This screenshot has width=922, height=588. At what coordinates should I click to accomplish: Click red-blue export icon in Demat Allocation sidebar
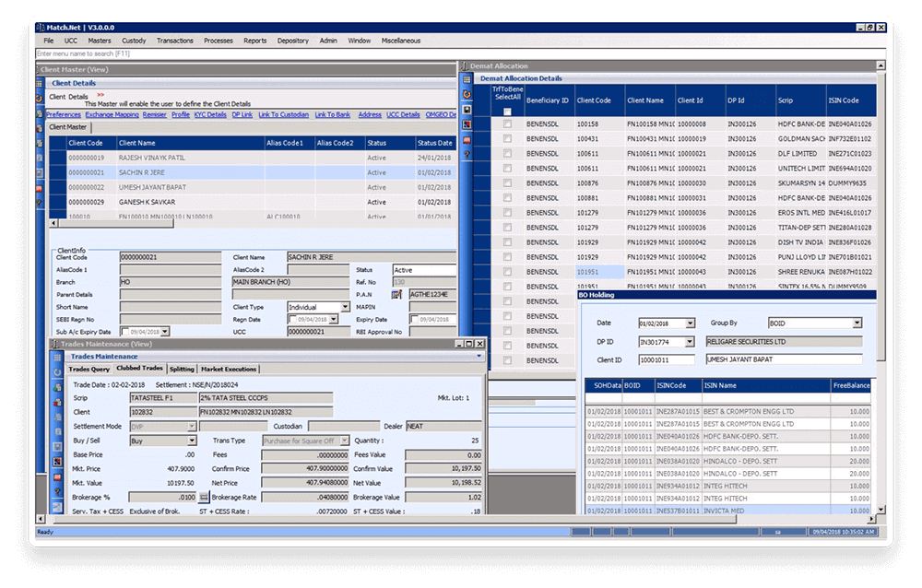coord(467,124)
